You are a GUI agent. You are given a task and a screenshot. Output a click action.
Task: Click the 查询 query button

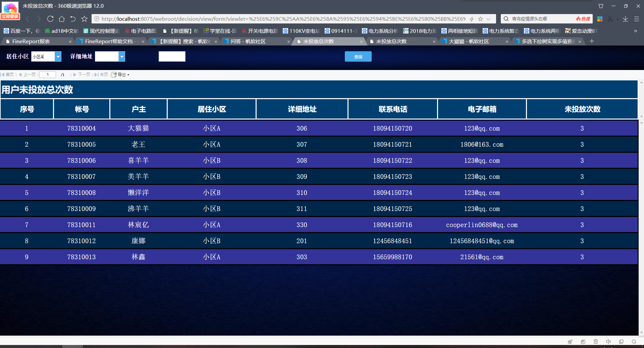[x=358, y=57]
